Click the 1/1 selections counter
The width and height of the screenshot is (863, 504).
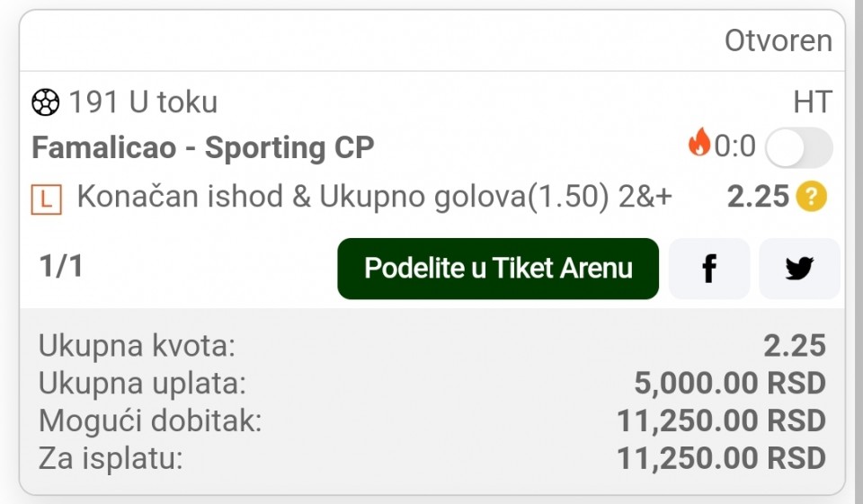61,266
